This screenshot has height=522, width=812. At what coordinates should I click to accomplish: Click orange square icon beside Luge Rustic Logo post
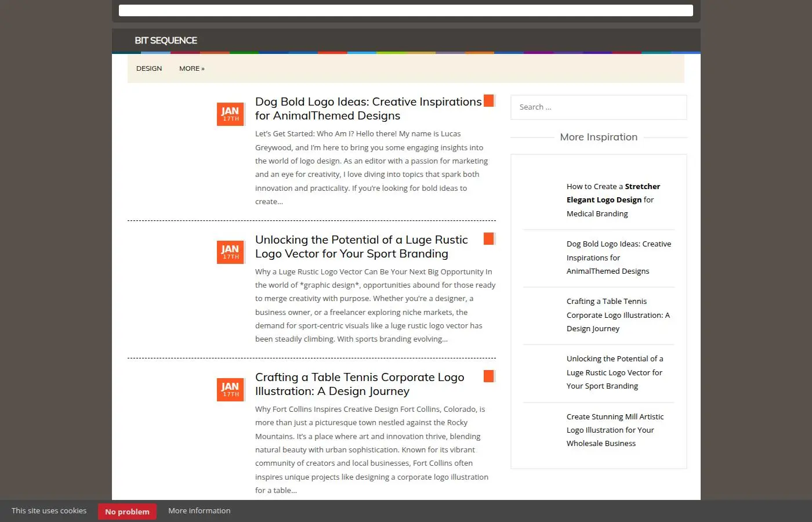489,239
